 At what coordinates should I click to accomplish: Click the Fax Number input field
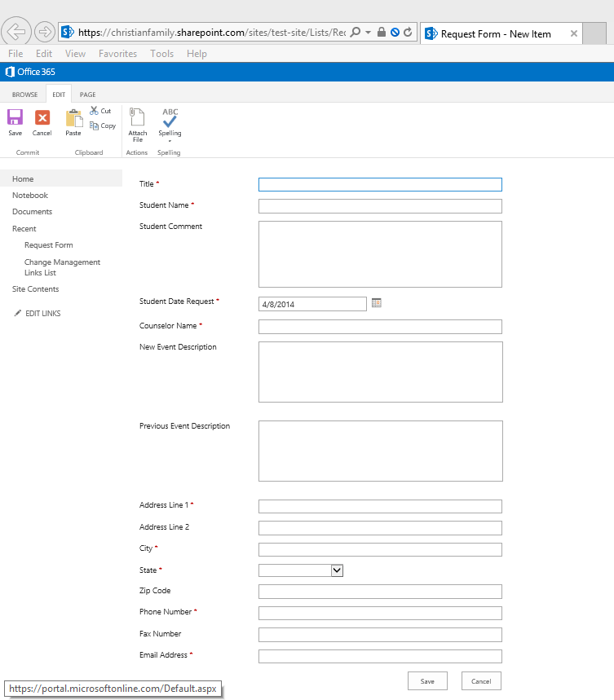(380, 634)
